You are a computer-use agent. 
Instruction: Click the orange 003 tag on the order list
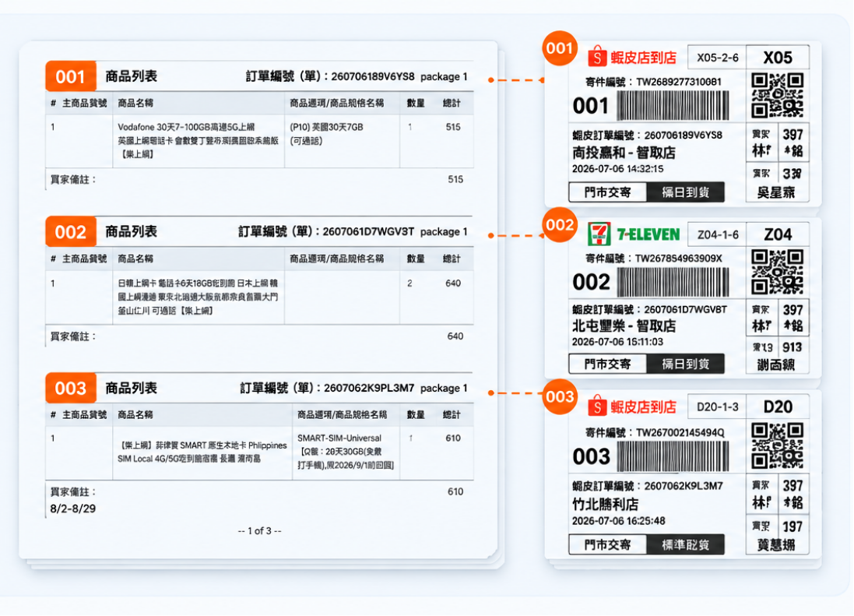pos(71,389)
